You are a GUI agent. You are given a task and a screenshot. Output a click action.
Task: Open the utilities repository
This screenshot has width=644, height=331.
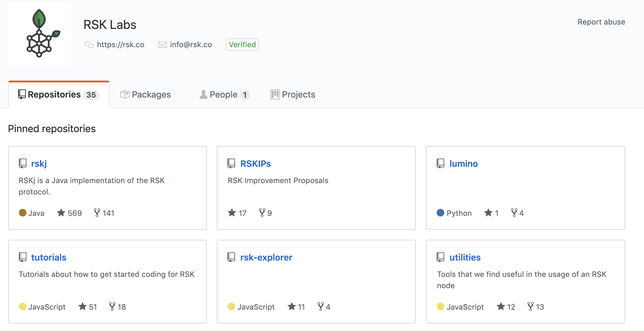tap(465, 257)
